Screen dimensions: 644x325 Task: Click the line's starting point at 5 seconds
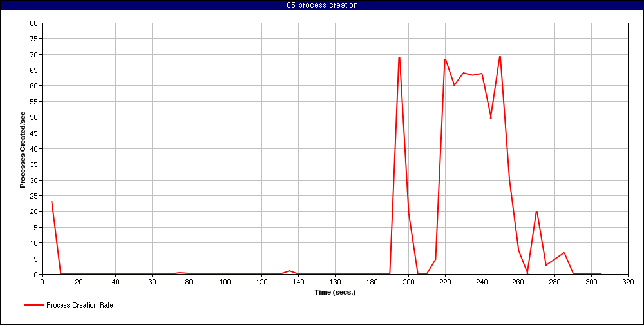pos(52,201)
